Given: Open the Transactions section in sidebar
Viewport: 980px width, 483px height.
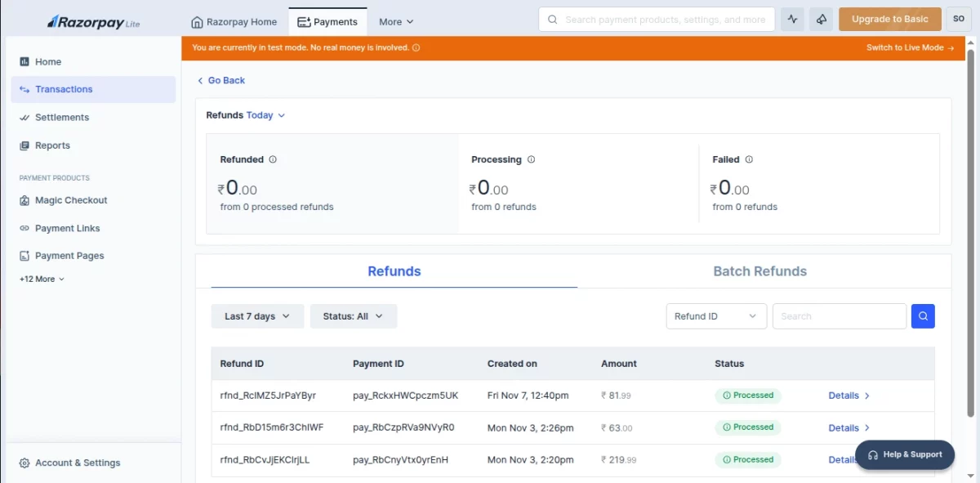Looking at the screenshot, I should (62, 89).
